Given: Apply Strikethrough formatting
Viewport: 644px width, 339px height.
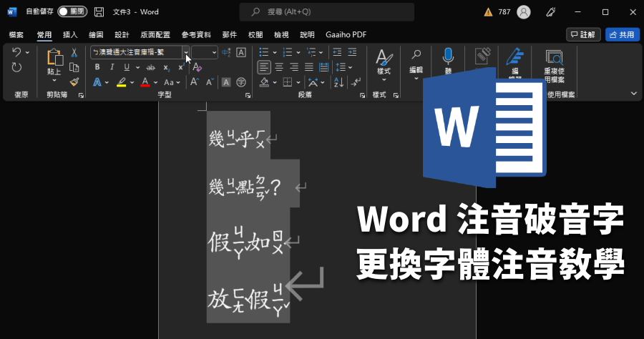Looking at the screenshot, I should pos(151,67).
